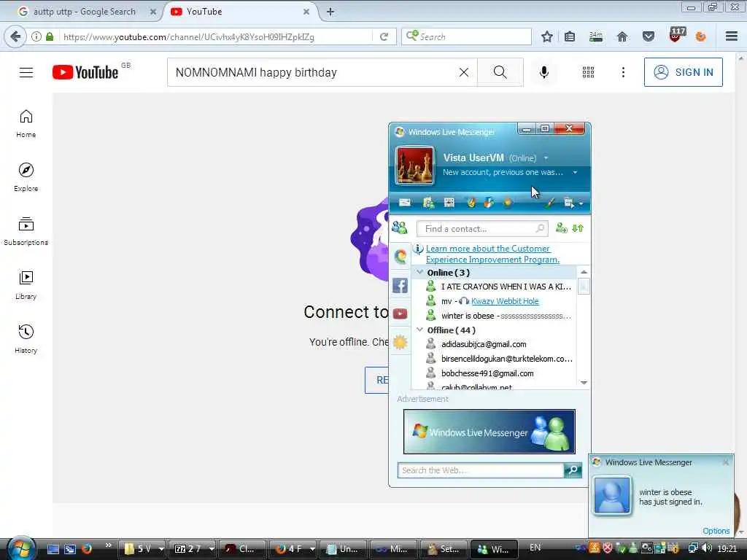
Task: Open a new Firefox tab
Action: (x=330, y=12)
